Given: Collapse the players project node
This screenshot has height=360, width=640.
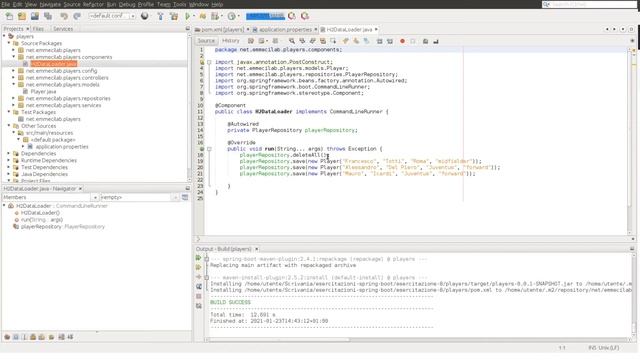Looking at the screenshot, I should 4,36.
